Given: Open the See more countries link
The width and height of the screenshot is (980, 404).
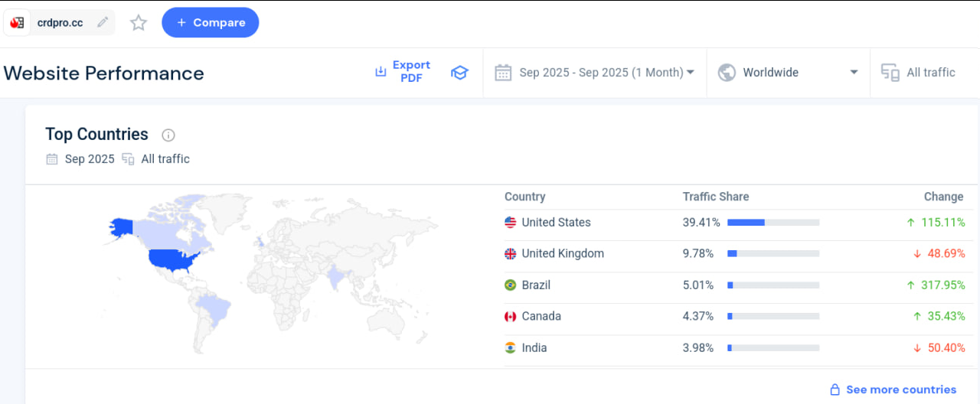Looking at the screenshot, I should point(900,389).
